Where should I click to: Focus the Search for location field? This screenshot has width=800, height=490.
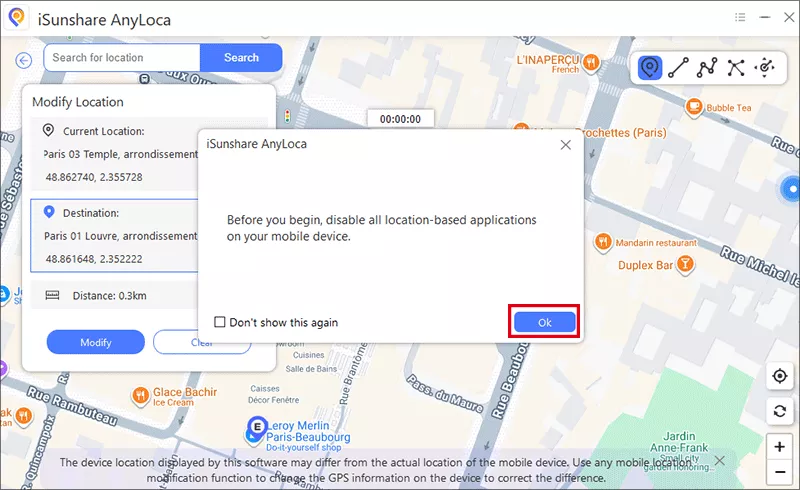point(122,58)
